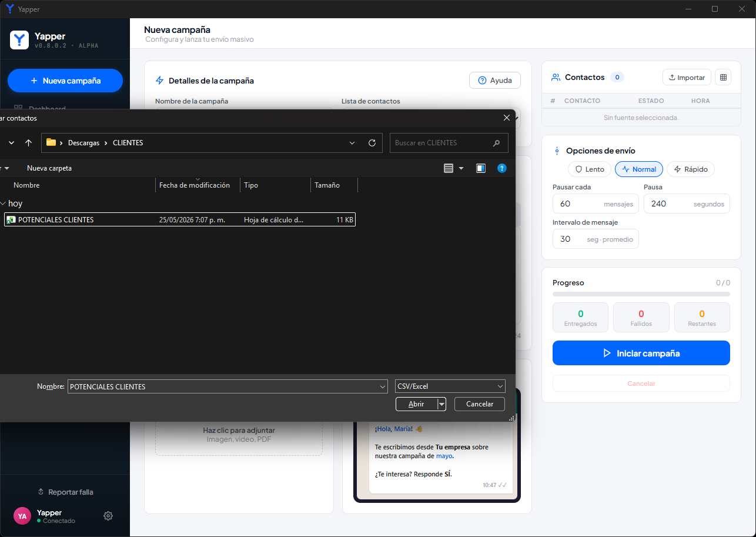Click the Intervalo de mensaje field
This screenshot has height=537, width=756.
tap(596, 239)
